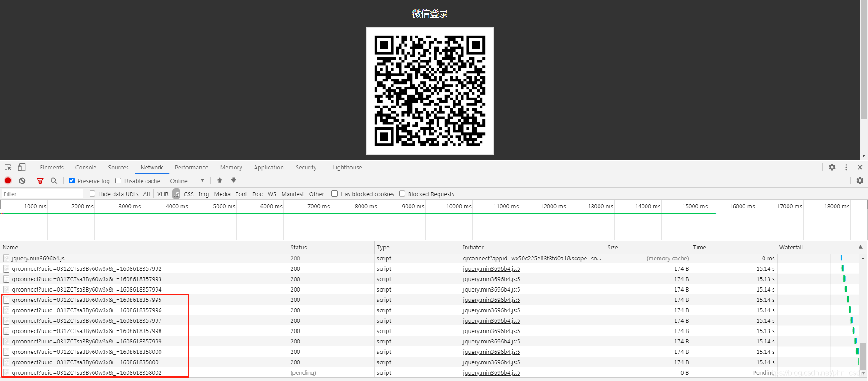Viewport: 868px width, 381px height.
Task: Open initiator link qrconnect?appid=wx50c225e83f3fd0a1
Action: click(x=532, y=259)
